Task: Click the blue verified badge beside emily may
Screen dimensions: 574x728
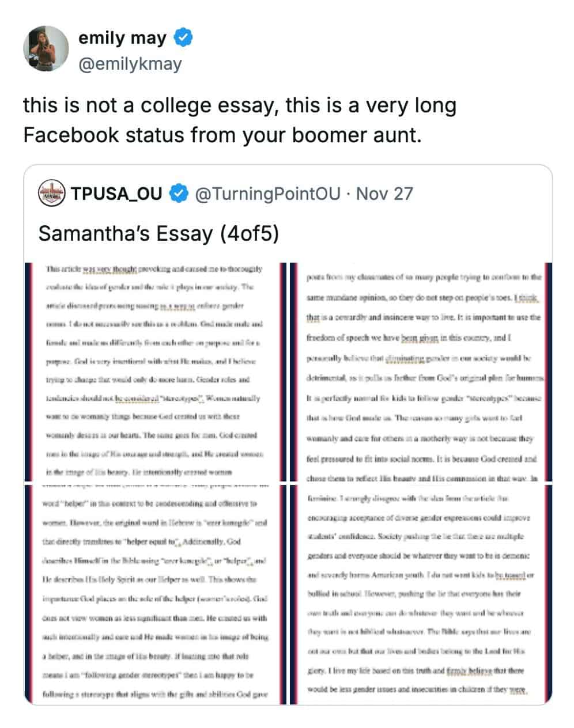Action: click(183, 39)
